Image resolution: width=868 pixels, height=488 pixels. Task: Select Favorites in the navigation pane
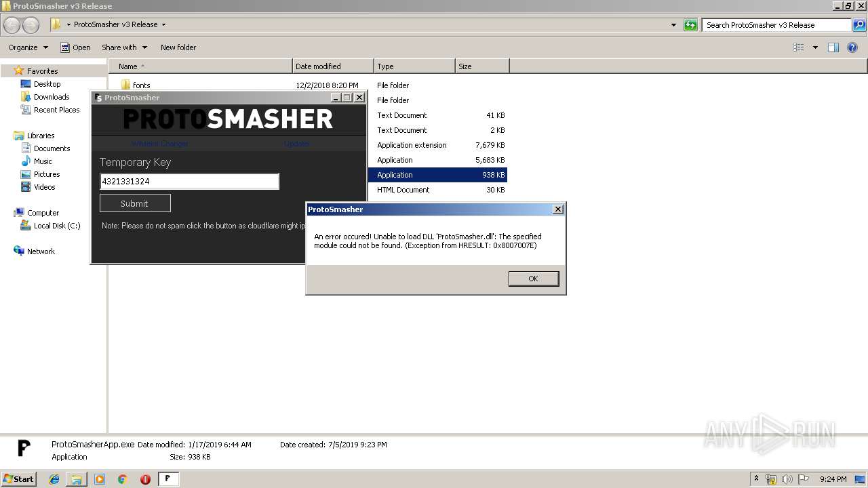[42, 71]
